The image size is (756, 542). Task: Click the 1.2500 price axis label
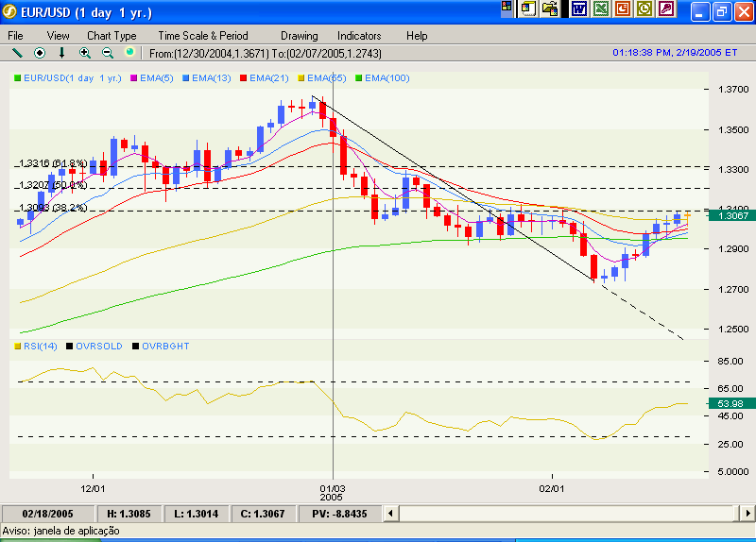click(x=733, y=329)
